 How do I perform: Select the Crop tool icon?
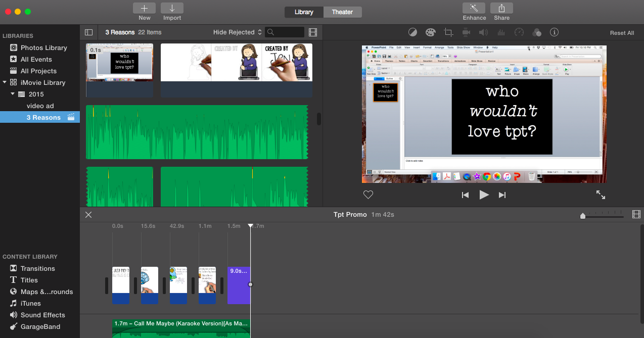pos(448,32)
